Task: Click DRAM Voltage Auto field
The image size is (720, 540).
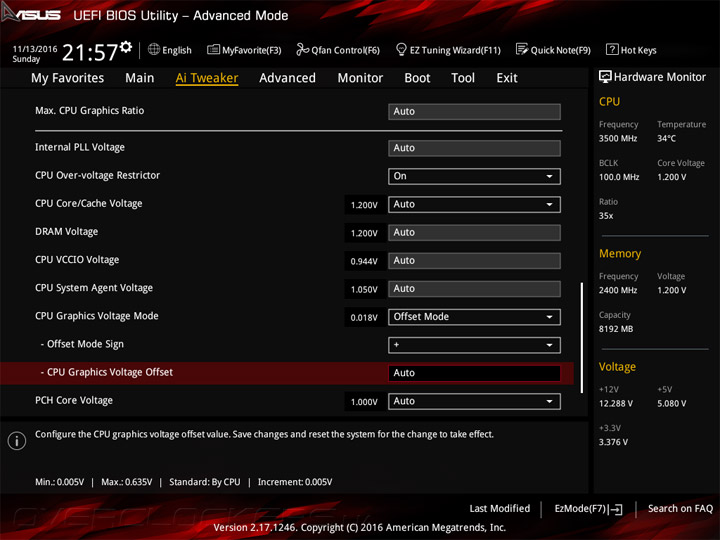Action: pyautogui.click(x=474, y=233)
